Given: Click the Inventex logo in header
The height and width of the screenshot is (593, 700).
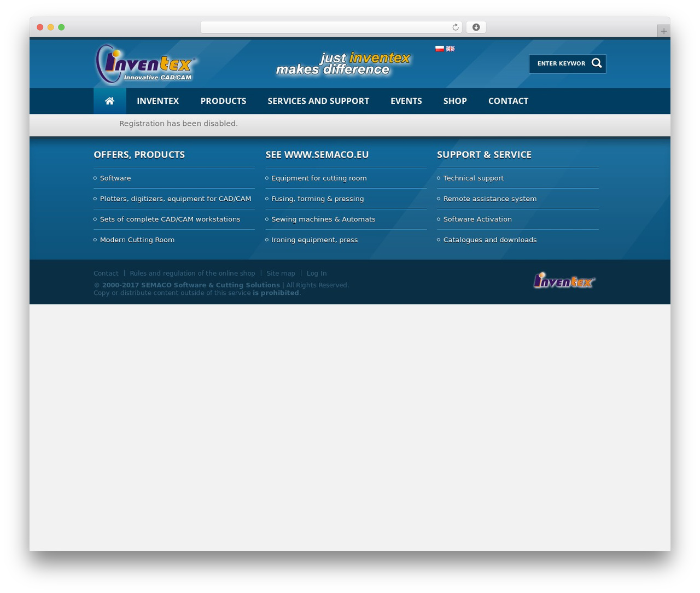Looking at the screenshot, I should coord(146,64).
